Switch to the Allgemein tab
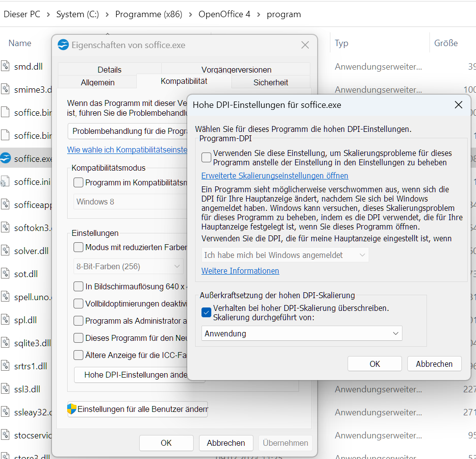The width and height of the screenshot is (476, 459). pyautogui.click(x=98, y=82)
